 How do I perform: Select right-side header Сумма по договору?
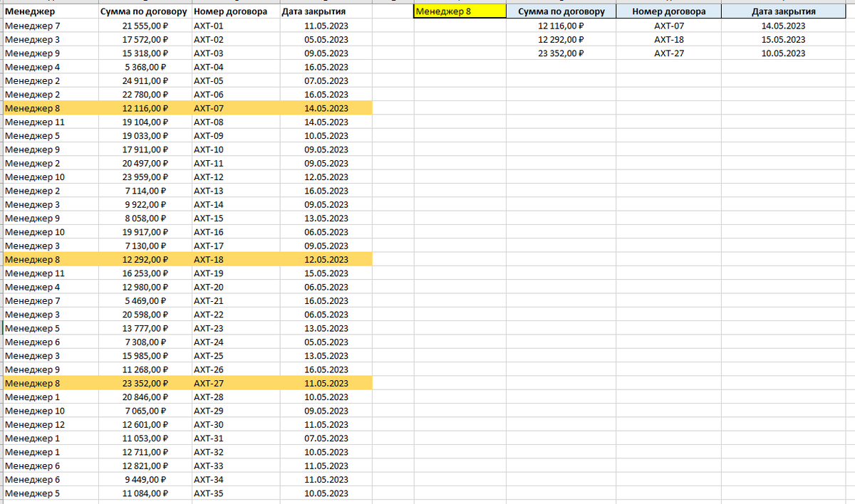(561, 12)
